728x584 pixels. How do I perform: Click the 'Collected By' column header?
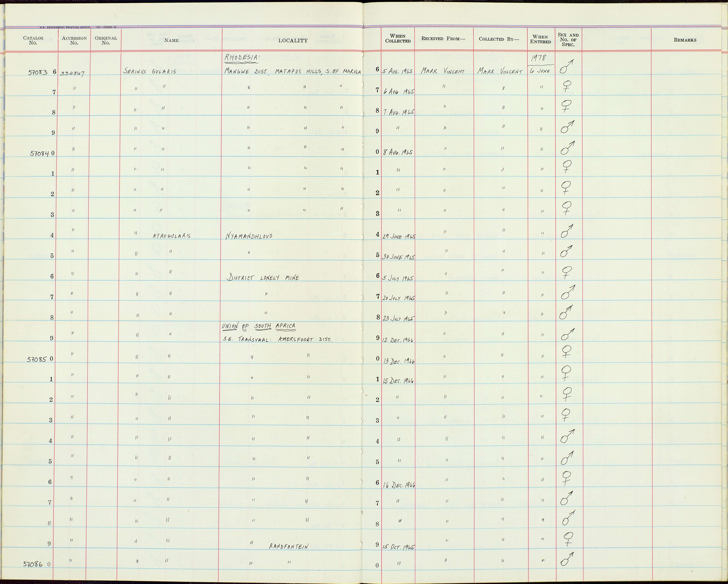point(499,39)
